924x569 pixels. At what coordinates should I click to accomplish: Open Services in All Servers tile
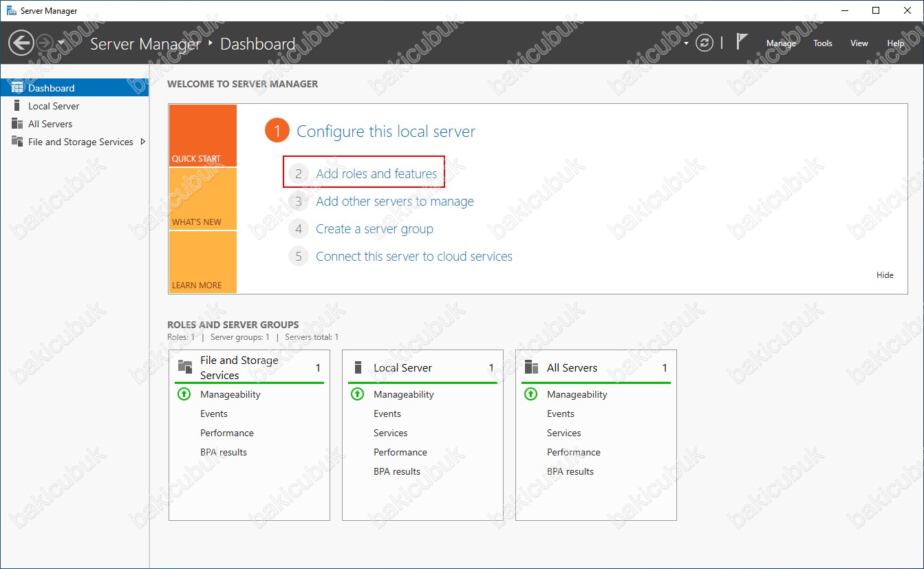coord(564,433)
